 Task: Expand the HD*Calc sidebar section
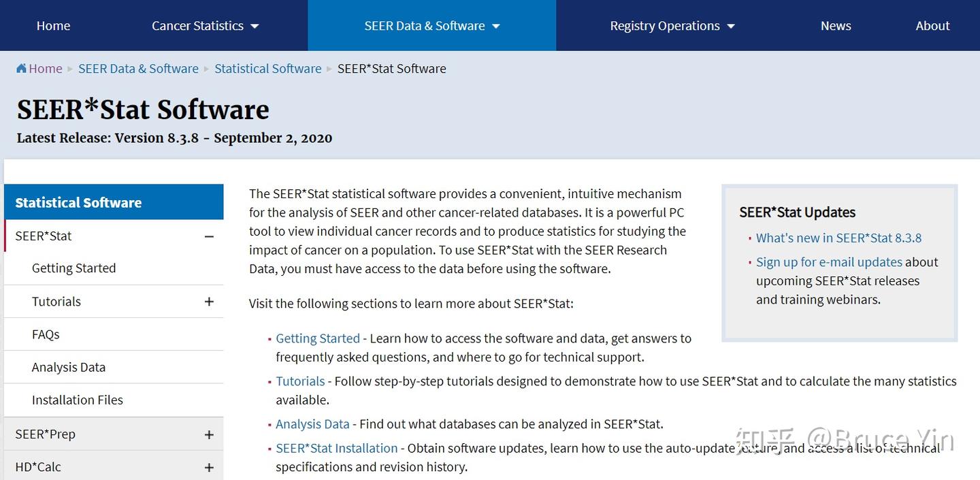(x=209, y=467)
